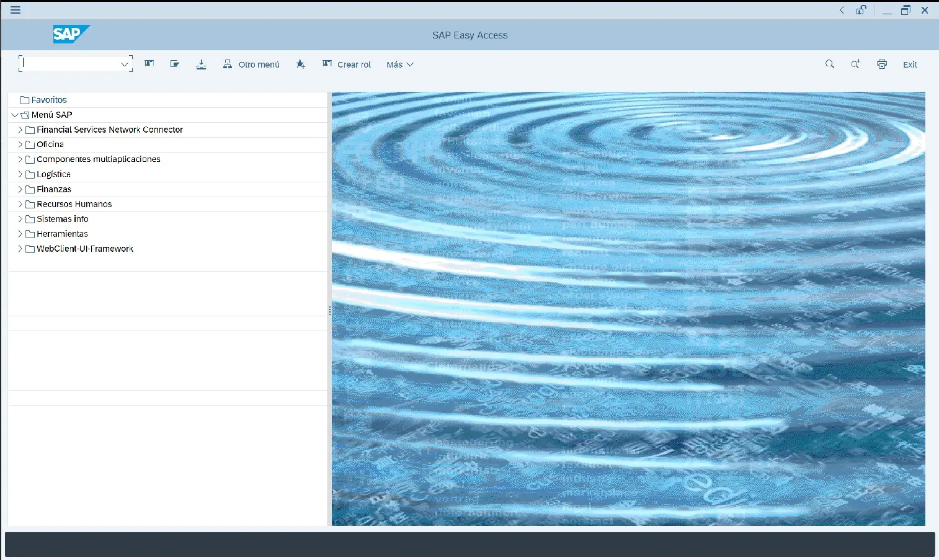Click the user menu toolbar icon

pos(149,64)
